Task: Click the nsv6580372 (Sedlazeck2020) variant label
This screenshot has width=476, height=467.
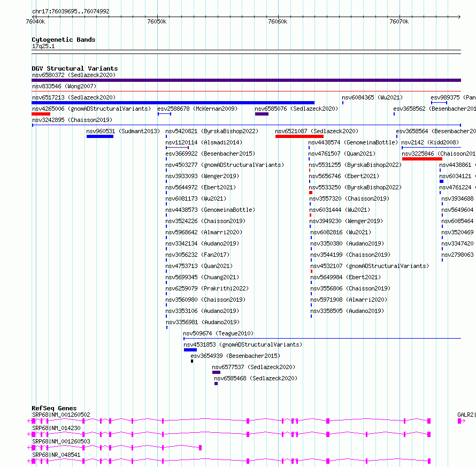Action: pyautogui.click(x=74, y=75)
